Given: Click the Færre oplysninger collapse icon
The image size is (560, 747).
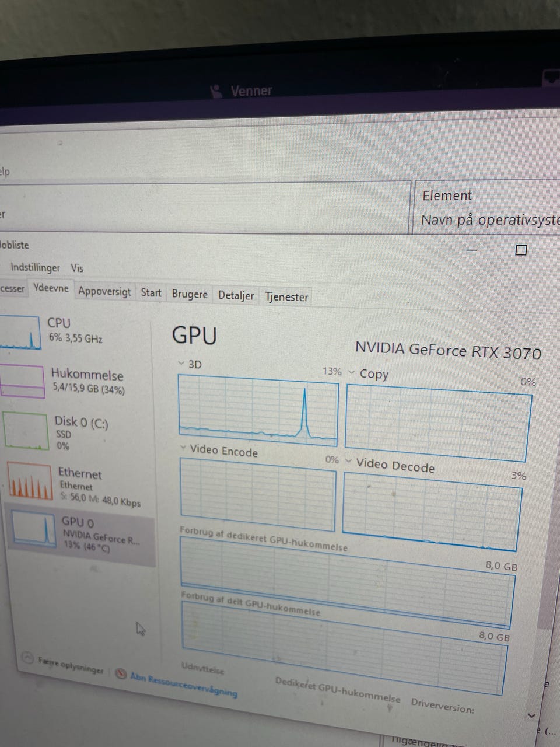Looking at the screenshot, I should 27,658.
